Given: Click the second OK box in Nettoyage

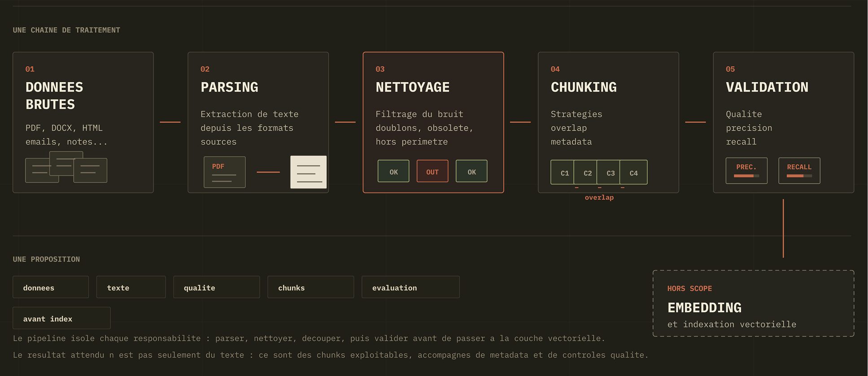Looking at the screenshot, I should (471, 171).
